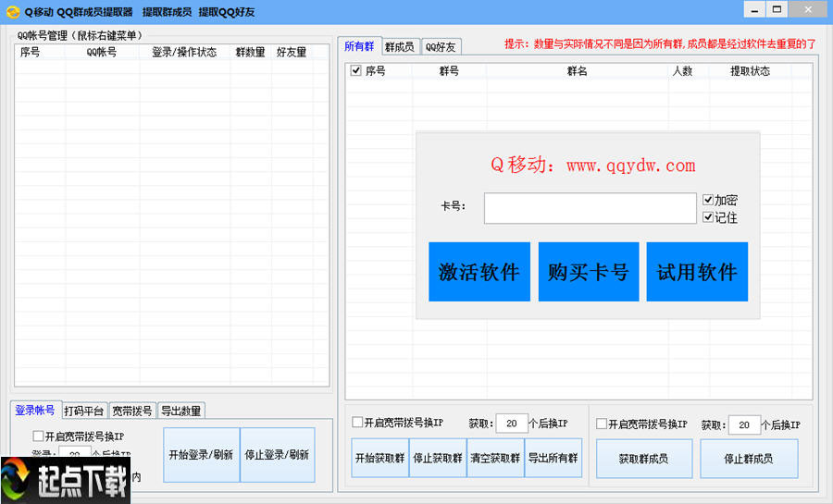This screenshot has height=504, width=833.
Task: Edit the 获取 count field beside 开始获取群 section
Action: click(x=512, y=424)
